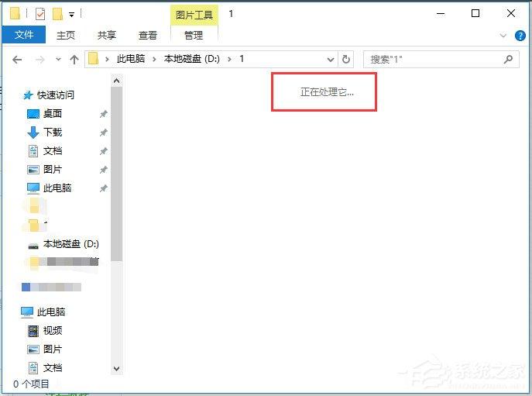The height and width of the screenshot is (396, 532).
Task: Open pinned 此电脑 under quick access
Action: pos(57,188)
